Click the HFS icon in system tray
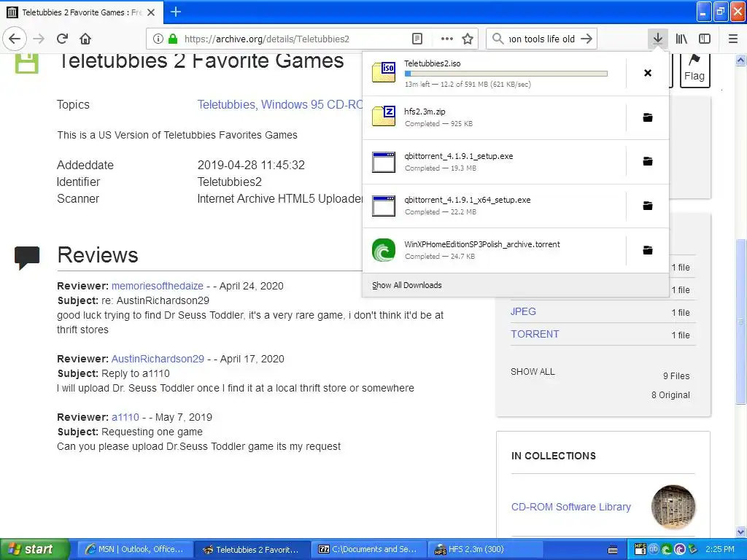Viewport: 747px width, 560px height. pyautogui.click(x=640, y=549)
